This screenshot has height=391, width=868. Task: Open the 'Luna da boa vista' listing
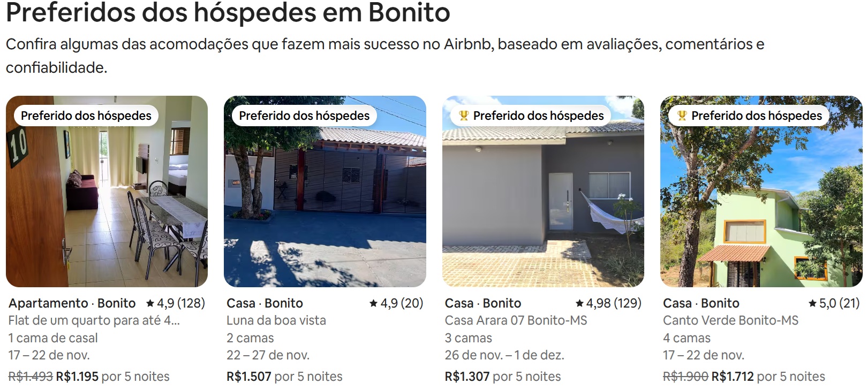(x=276, y=320)
